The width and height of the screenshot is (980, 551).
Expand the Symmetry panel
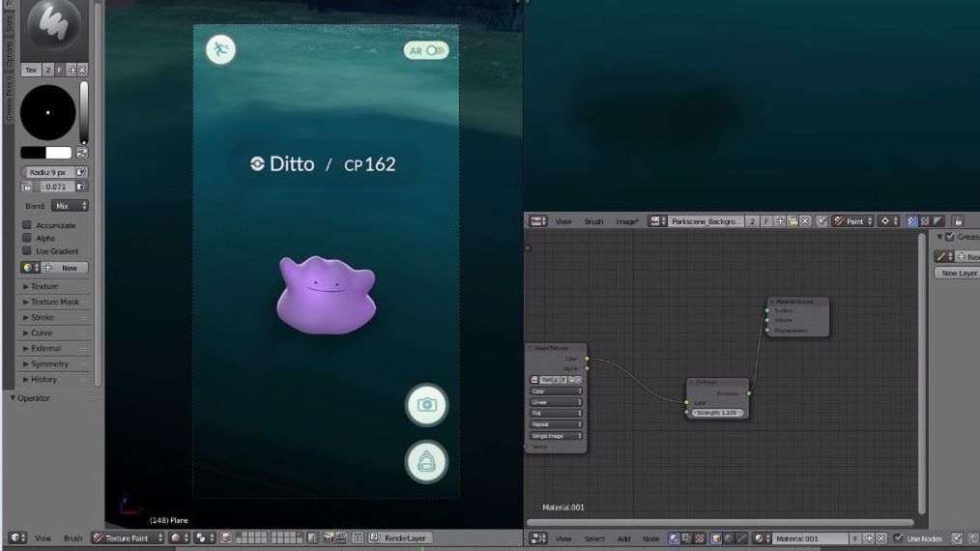(49, 363)
